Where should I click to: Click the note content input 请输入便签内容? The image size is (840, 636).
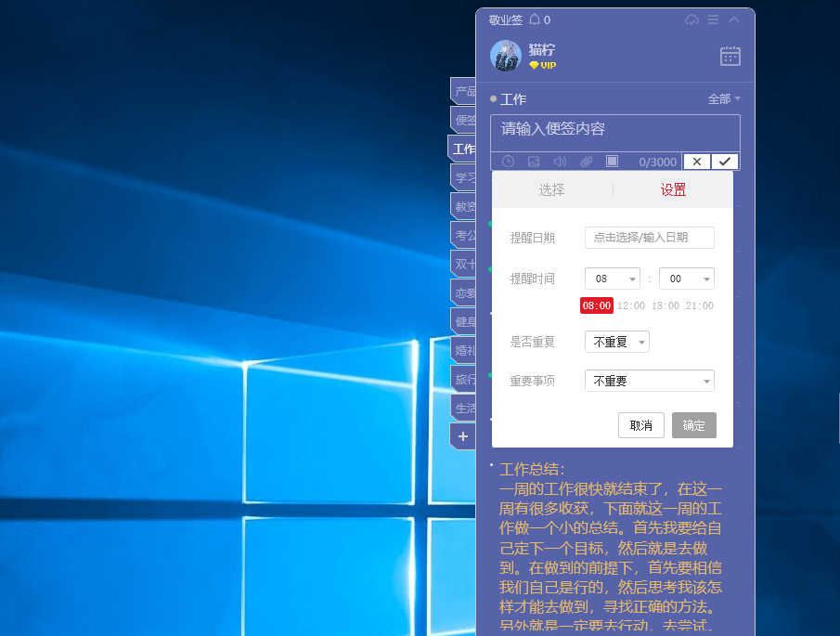pyautogui.click(x=615, y=133)
